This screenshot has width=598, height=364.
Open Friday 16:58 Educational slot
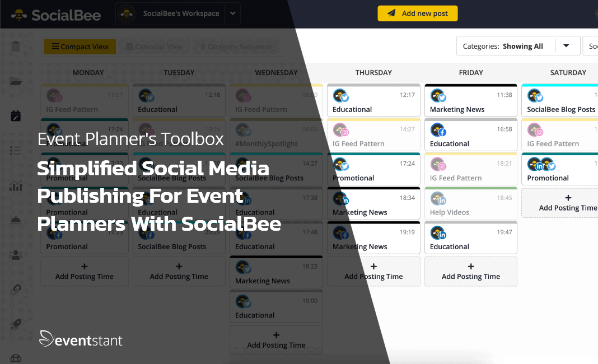471,135
